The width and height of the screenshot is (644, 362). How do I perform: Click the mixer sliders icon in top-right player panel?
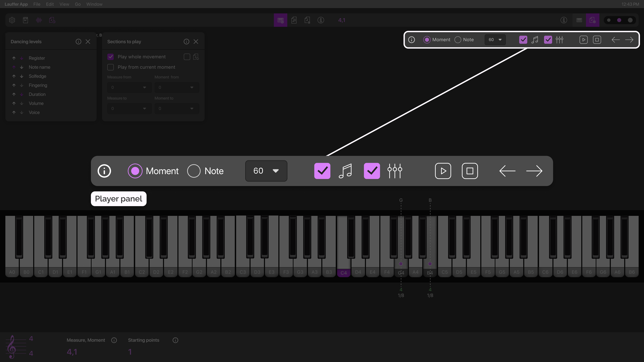[559, 40]
